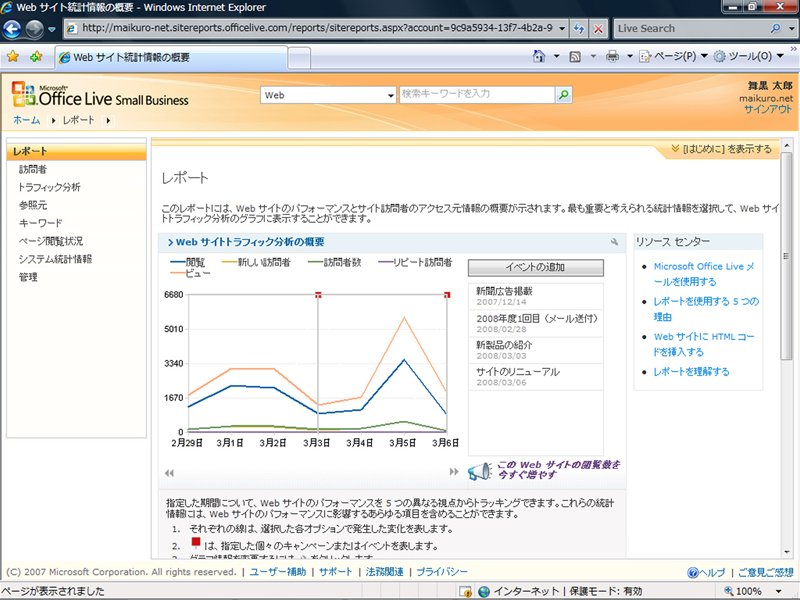Select 参照元 in the sidebar
Image resolution: width=800 pixels, height=600 pixels.
pos(33,205)
